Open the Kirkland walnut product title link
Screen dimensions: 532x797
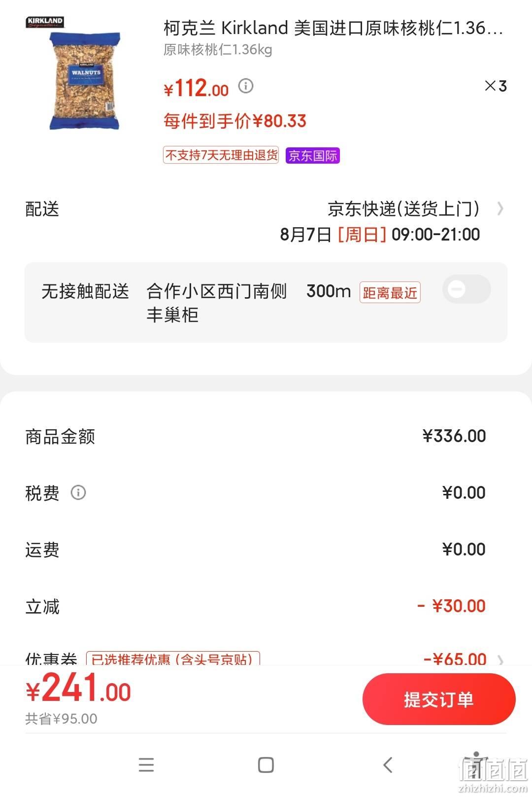tap(333, 28)
